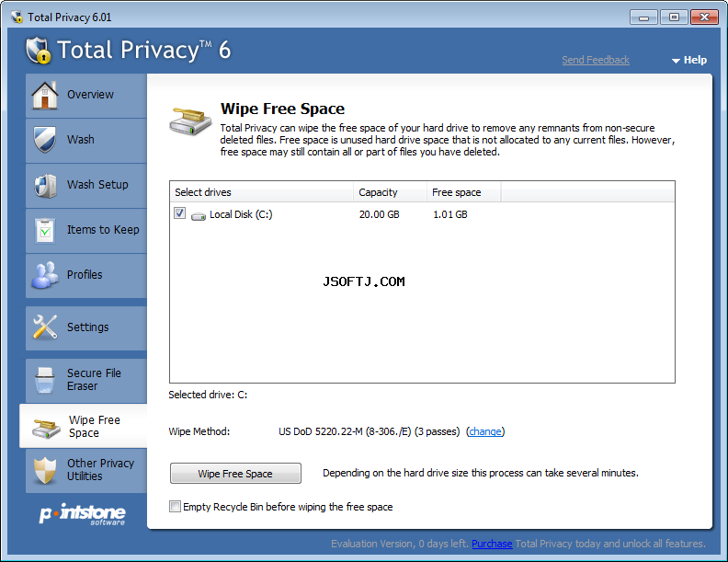Select the Local Disk (C:) row name

tap(241, 214)
